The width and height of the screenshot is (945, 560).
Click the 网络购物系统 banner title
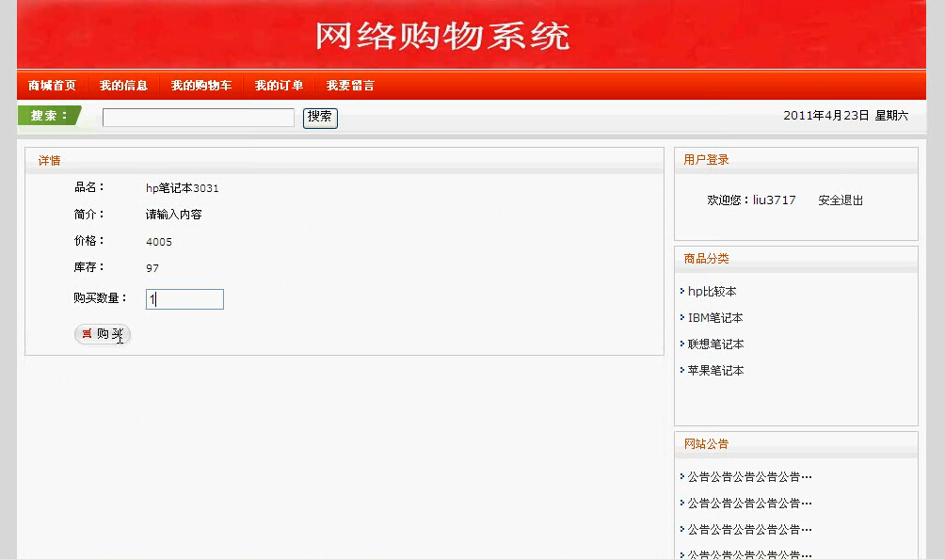443,36
